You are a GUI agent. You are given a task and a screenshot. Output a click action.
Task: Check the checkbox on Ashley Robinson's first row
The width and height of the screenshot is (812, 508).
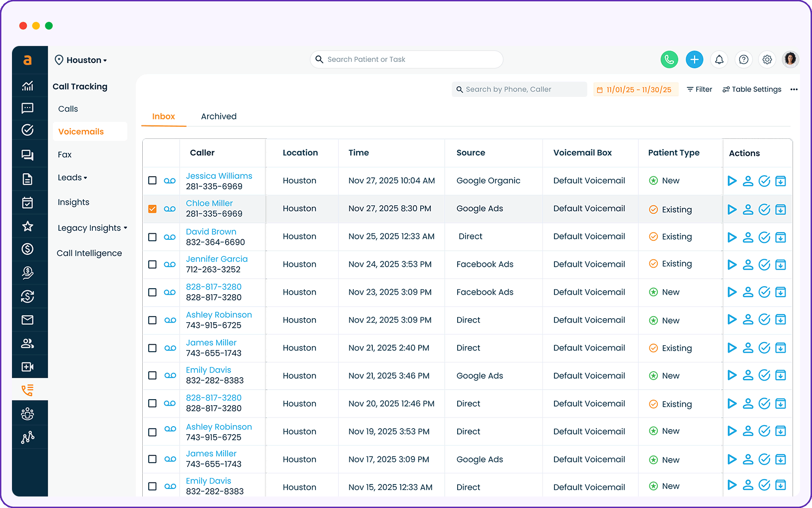152,320
